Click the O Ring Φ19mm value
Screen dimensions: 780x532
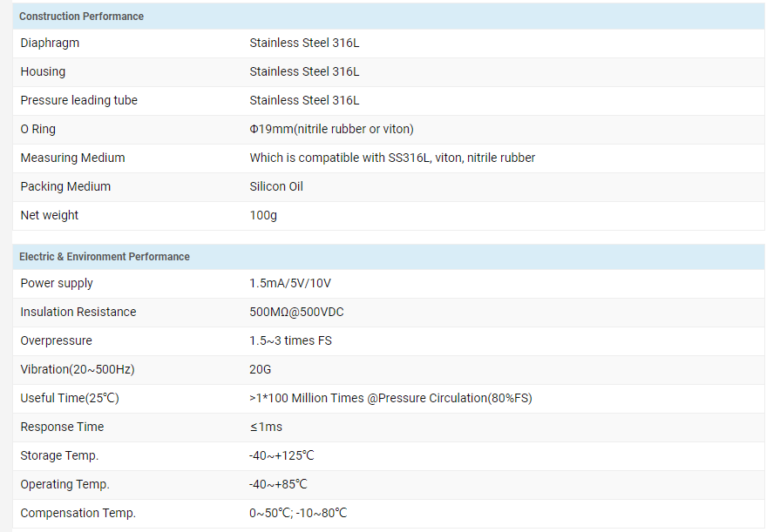click(x=331, y=129)
